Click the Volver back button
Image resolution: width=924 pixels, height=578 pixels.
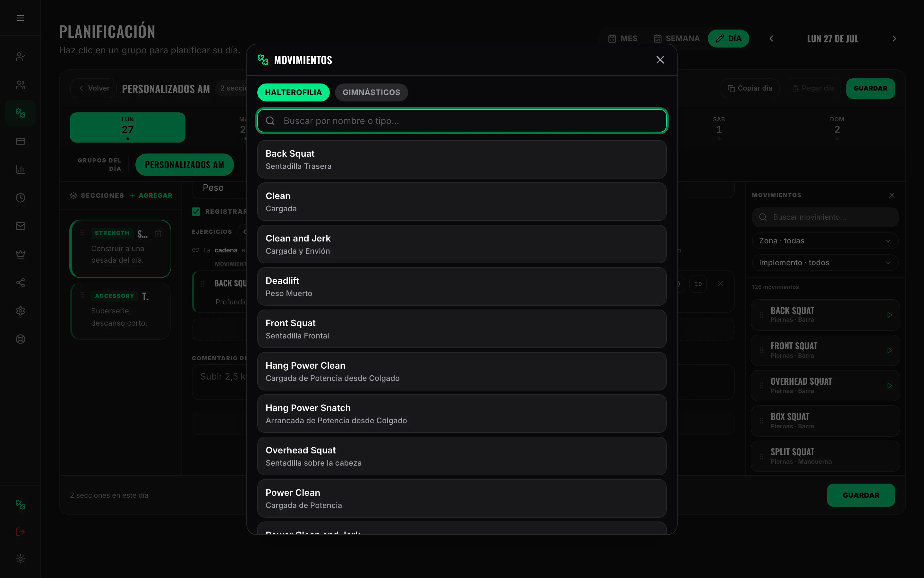pos(94,88)
